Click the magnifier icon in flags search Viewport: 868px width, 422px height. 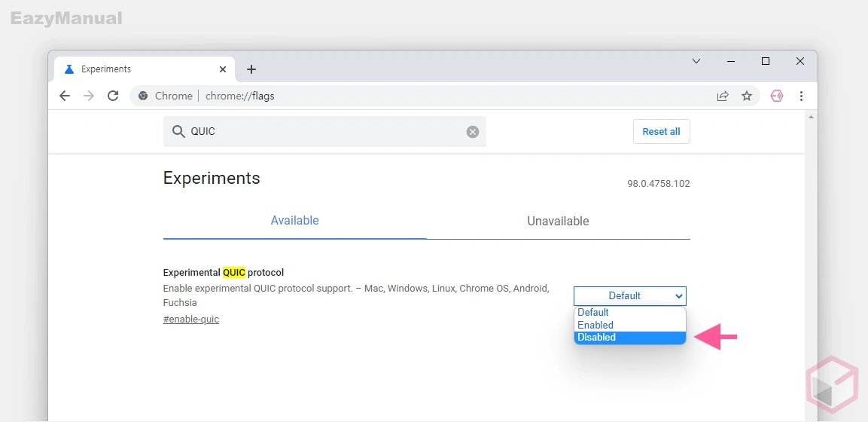click(x=178, y=132)
